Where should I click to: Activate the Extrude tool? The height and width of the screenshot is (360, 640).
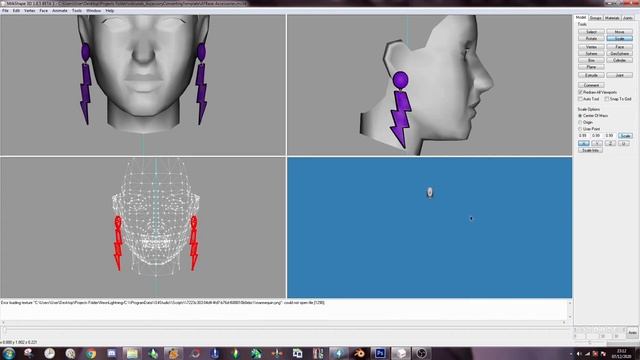point(591,76)
